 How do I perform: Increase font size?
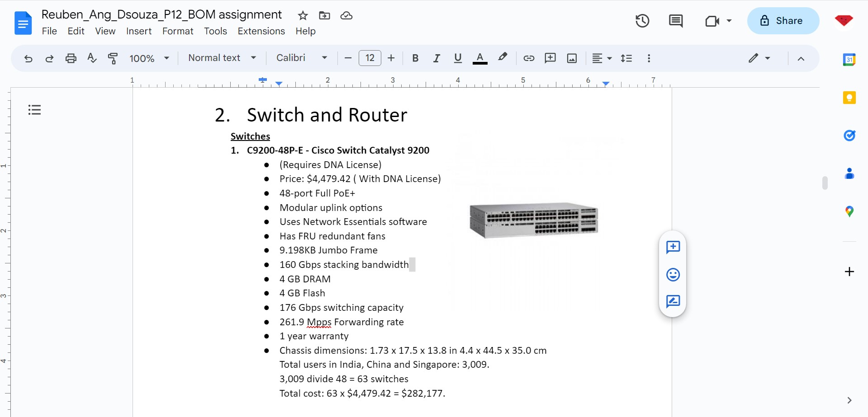391,58
